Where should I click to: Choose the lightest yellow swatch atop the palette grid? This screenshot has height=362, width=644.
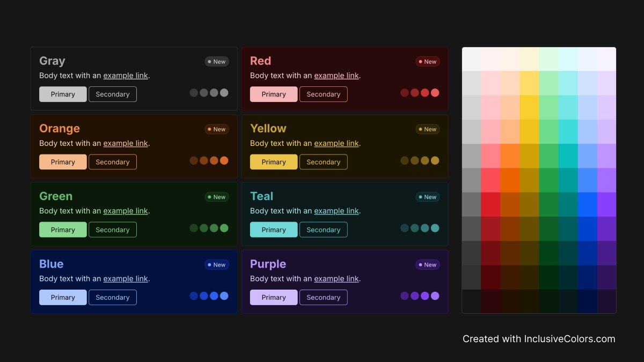point(530,59)
